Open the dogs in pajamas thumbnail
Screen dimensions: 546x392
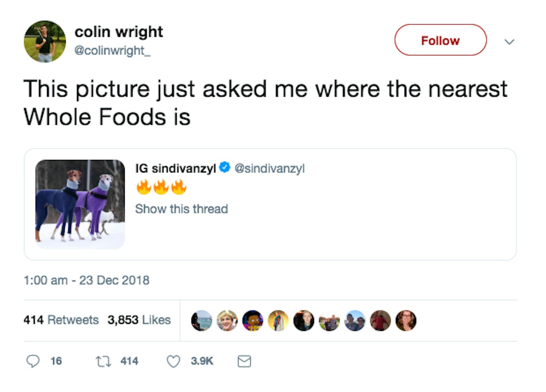(80, 204)
